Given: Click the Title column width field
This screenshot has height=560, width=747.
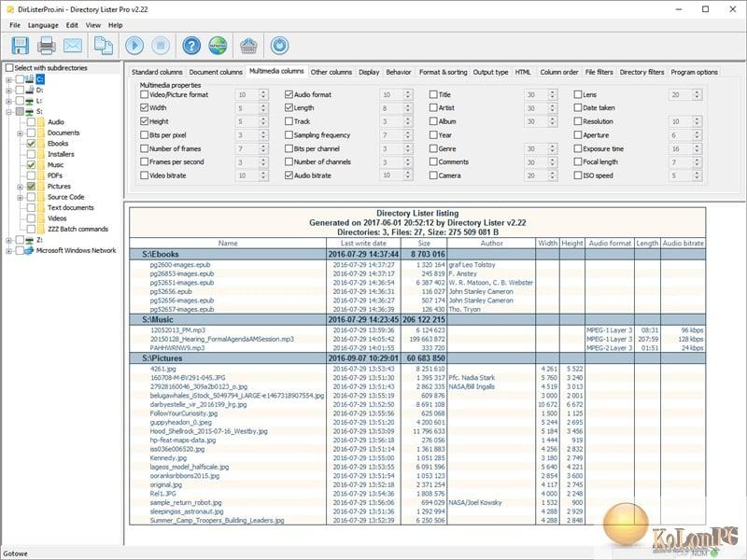Looking at the screenshot, I should coord(535,95).
